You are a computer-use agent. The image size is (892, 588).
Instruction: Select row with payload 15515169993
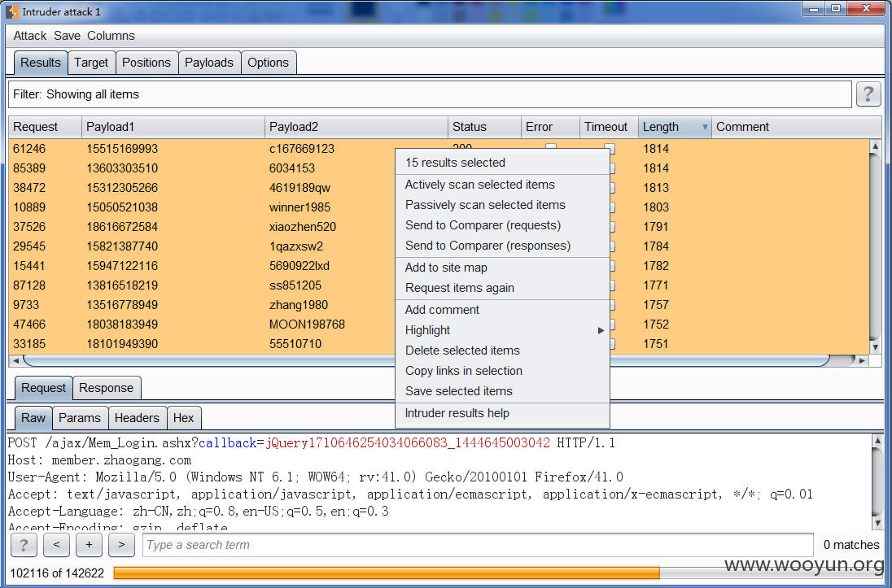coord(439,149)
